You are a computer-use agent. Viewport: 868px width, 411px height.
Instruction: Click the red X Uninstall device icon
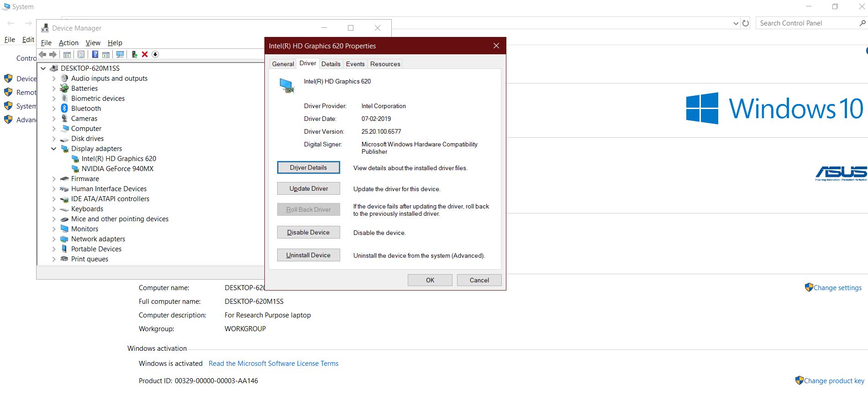(x=145, y=54)
